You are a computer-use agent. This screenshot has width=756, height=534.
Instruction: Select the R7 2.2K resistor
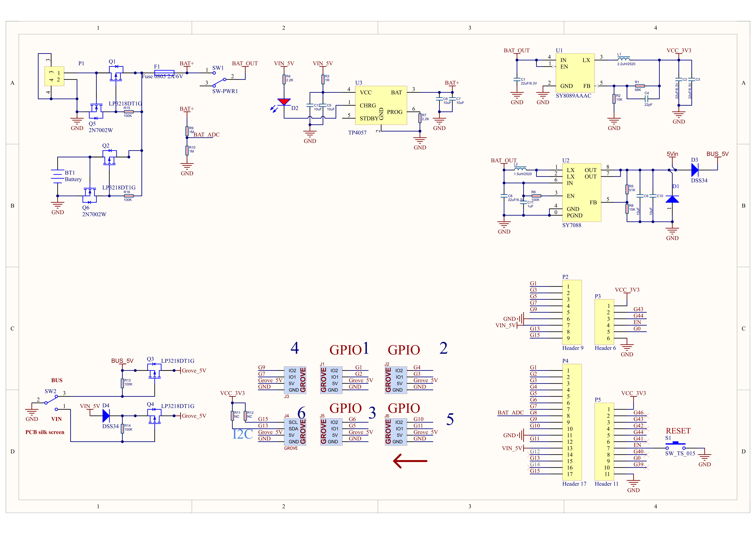click(420, 118)
